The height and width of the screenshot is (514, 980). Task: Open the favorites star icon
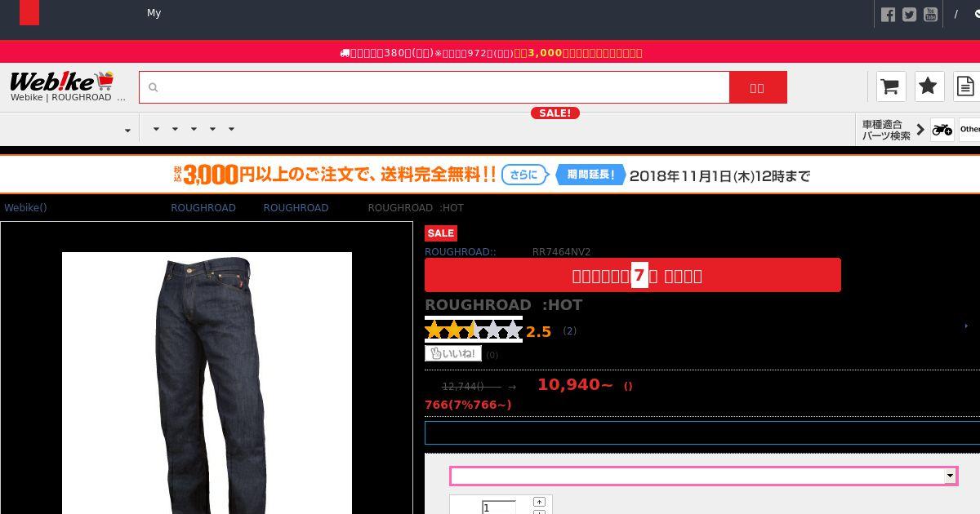928,86
